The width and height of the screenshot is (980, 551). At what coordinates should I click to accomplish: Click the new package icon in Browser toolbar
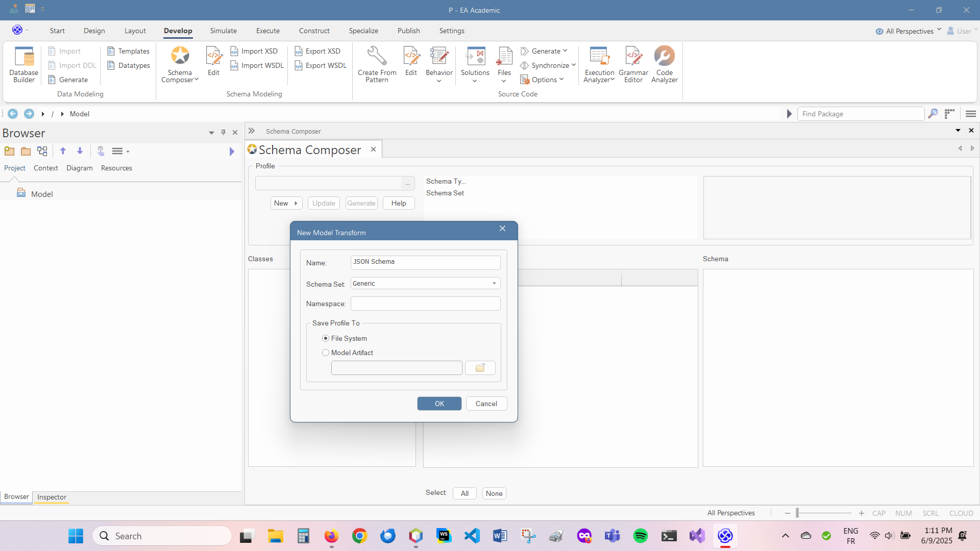(x=9, y=151)
